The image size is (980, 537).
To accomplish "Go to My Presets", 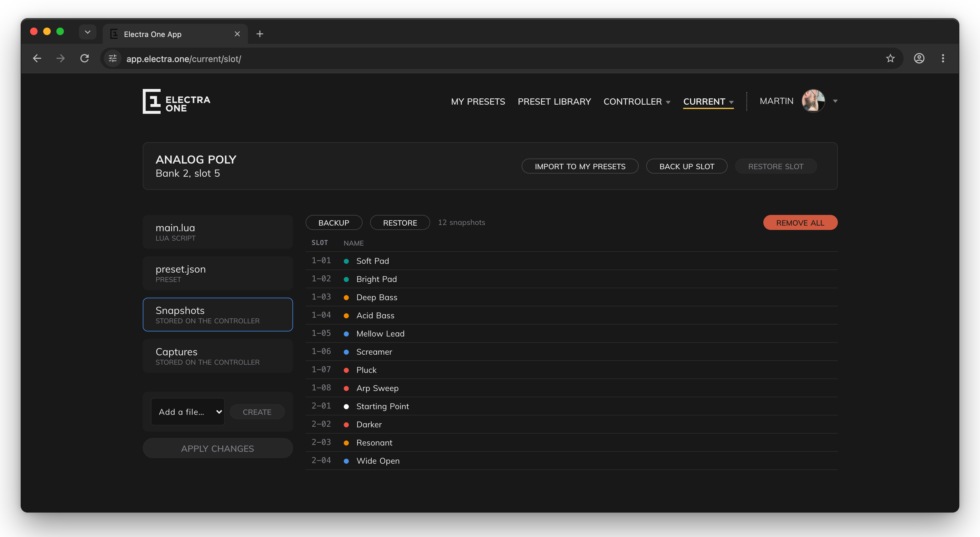I will pos(478,102).
